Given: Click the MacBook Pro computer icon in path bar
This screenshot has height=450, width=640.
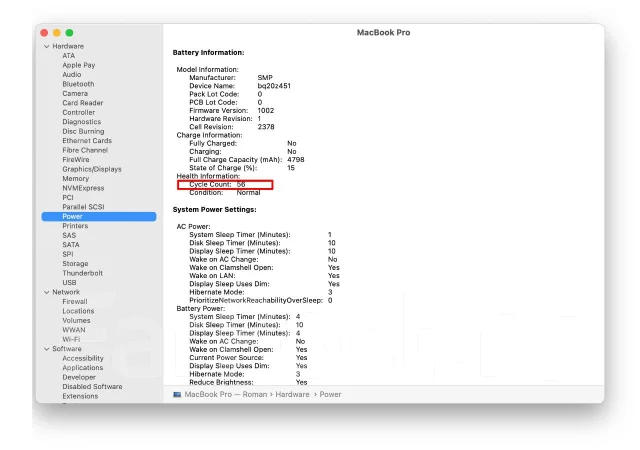Looking at the screenshot, I should click(177, 394).
